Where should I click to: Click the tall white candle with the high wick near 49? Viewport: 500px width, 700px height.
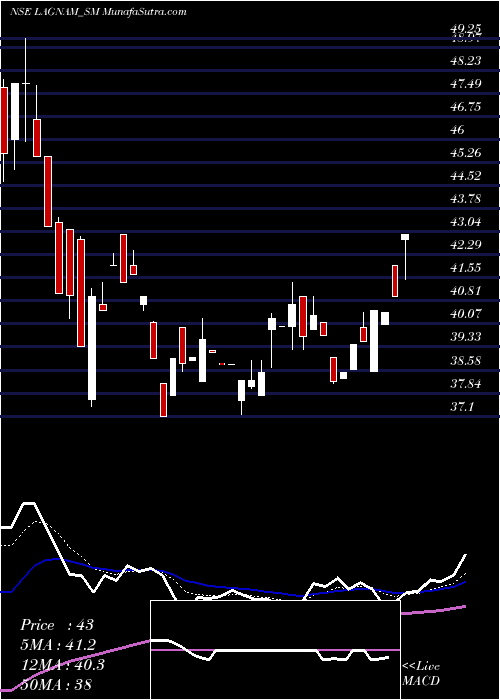[25, 89]
